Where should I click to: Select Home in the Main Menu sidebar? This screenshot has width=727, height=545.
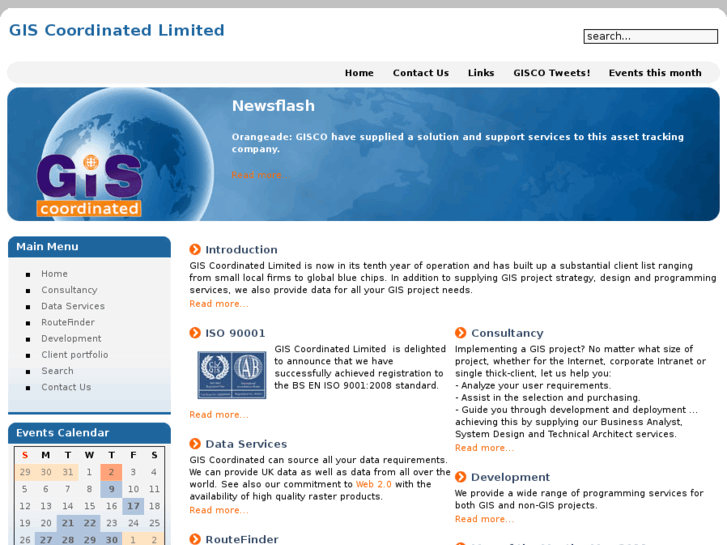pyautogui.click(x=54, y=274)
